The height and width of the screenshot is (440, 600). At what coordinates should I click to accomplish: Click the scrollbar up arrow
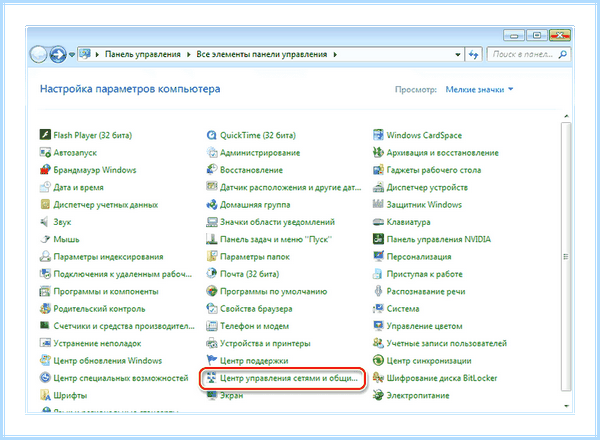click(566, 116)
